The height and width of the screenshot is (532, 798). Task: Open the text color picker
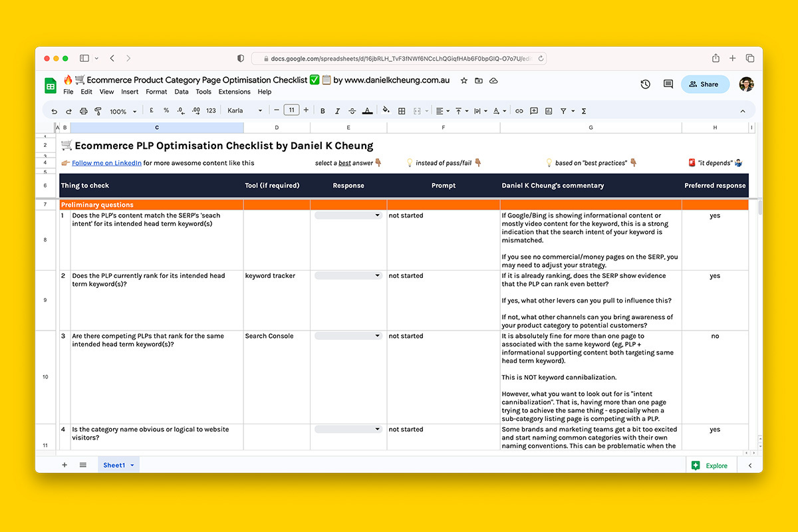[x=368, y=111]
